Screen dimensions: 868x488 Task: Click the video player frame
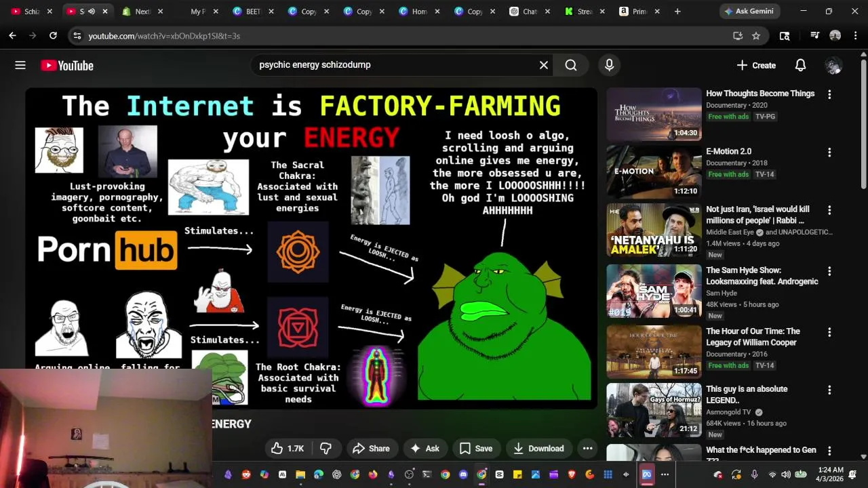pos(311,248)
